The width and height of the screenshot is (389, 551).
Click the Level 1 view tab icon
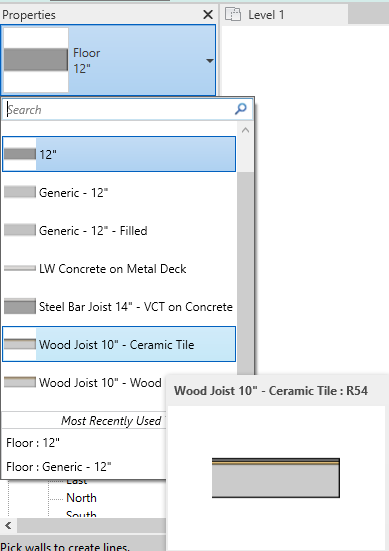(x=233, y=15)
